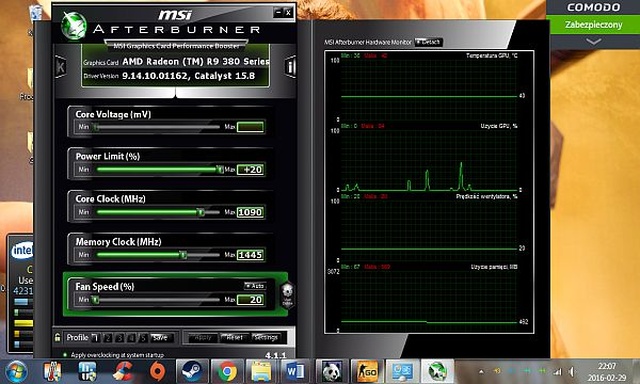The image size is (640, 384).
Task: Minimize the Afterburner window
Action: coord(278,13)
